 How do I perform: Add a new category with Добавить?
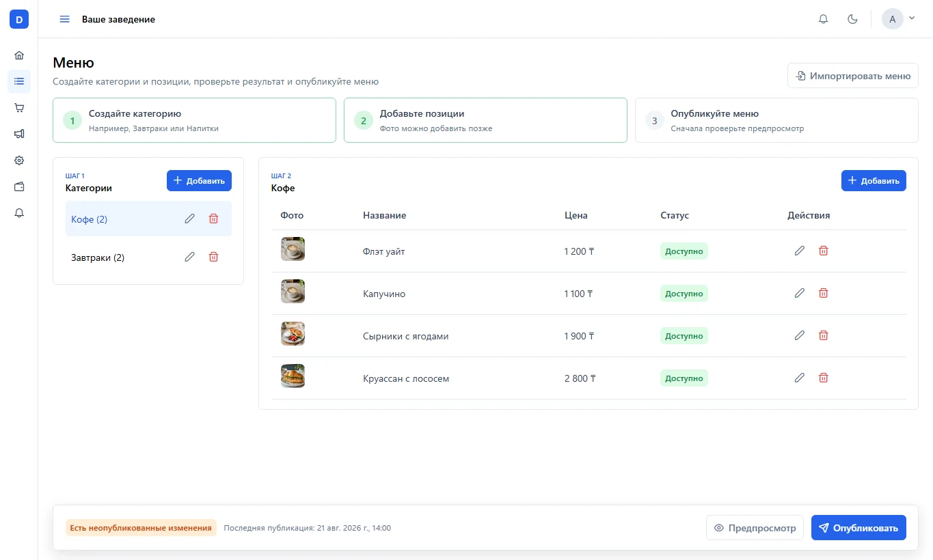[199, 181]
